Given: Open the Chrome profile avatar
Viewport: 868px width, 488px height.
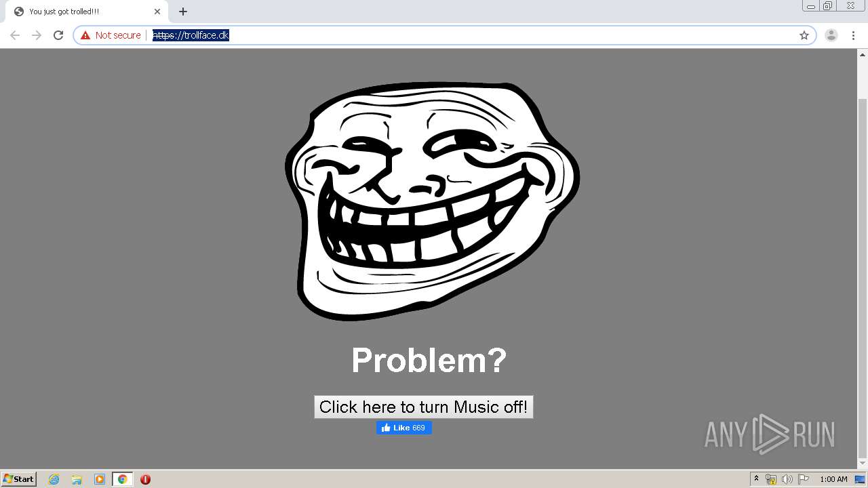Looking at the screenshot, I should [831, 35].
